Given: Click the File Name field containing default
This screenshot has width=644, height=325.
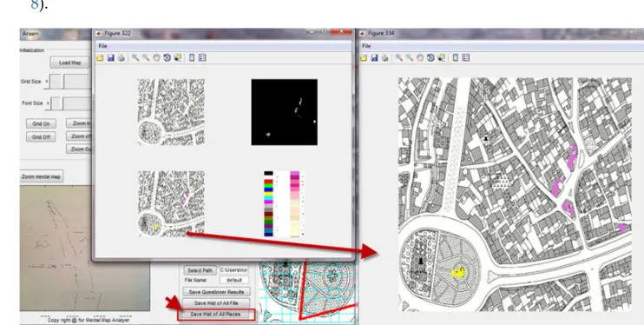Looking at the screenshot, I should click(234, 280).
